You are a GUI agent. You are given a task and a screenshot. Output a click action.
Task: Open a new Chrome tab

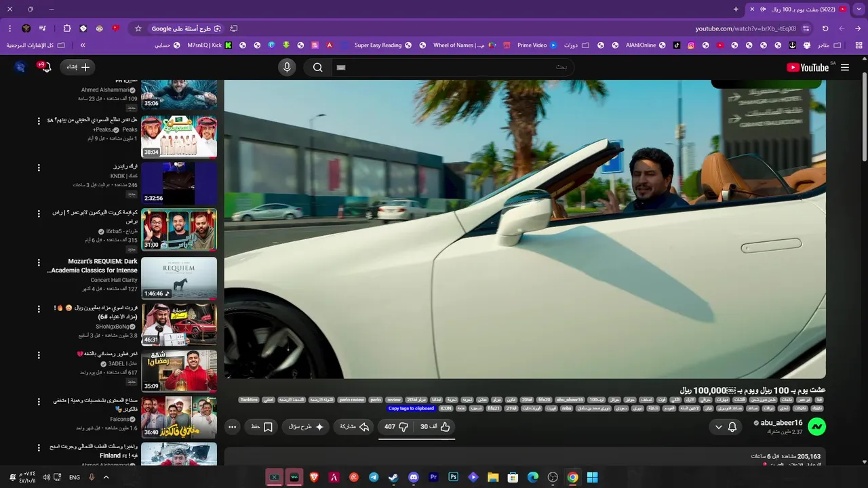(x=736, y=9)
